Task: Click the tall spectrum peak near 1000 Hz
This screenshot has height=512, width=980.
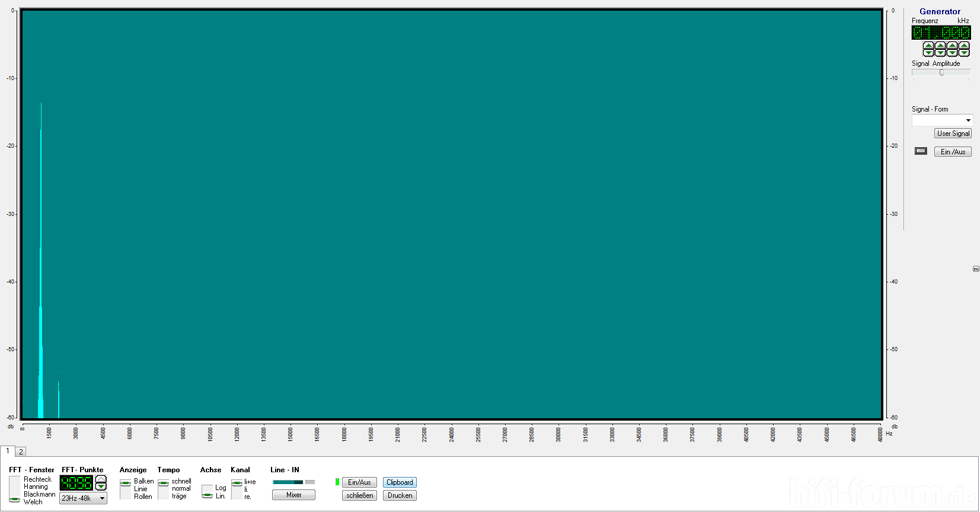Action: [41, 260]
